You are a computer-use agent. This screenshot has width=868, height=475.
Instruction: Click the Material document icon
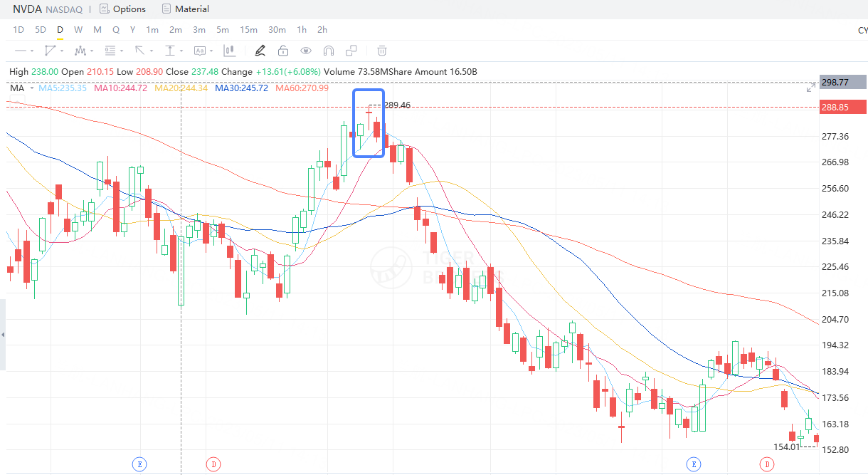coord(166,9)
